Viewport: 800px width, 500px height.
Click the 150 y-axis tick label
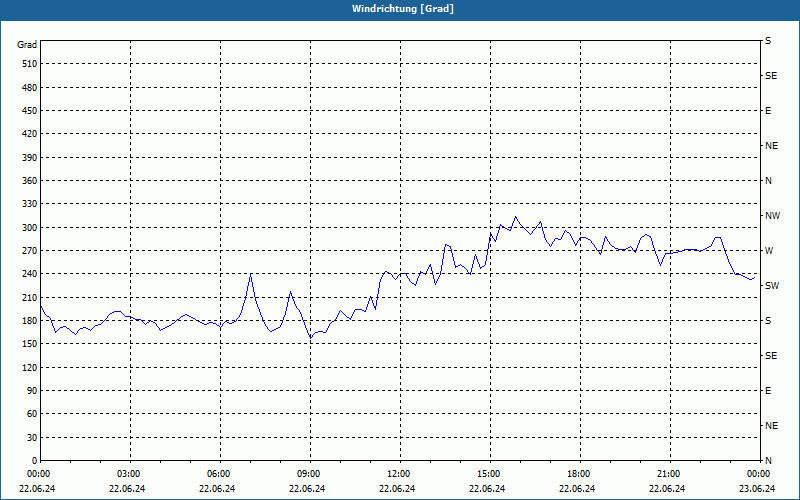30,344
